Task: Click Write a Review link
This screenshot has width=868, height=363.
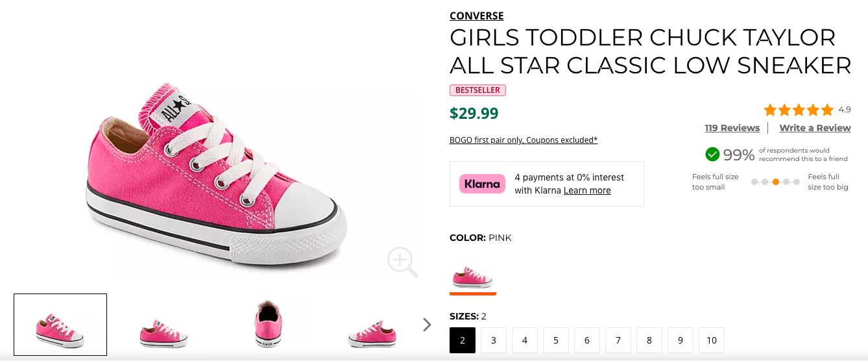Action: point(815,128)
